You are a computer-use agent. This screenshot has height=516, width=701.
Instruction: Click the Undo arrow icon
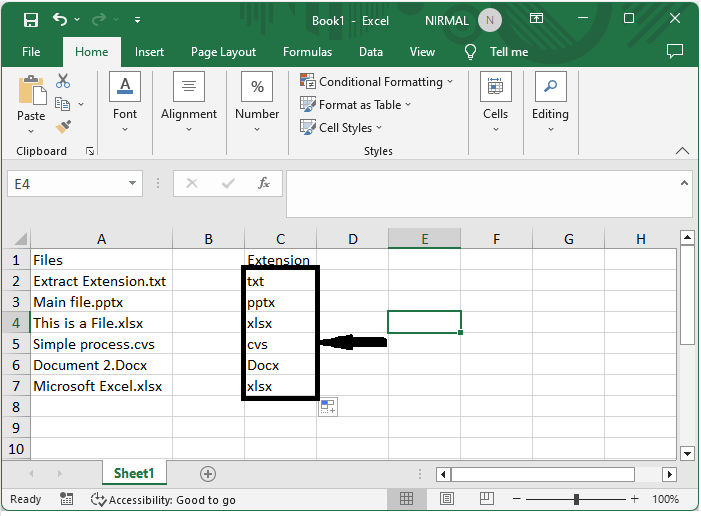(x=60, y=19)
